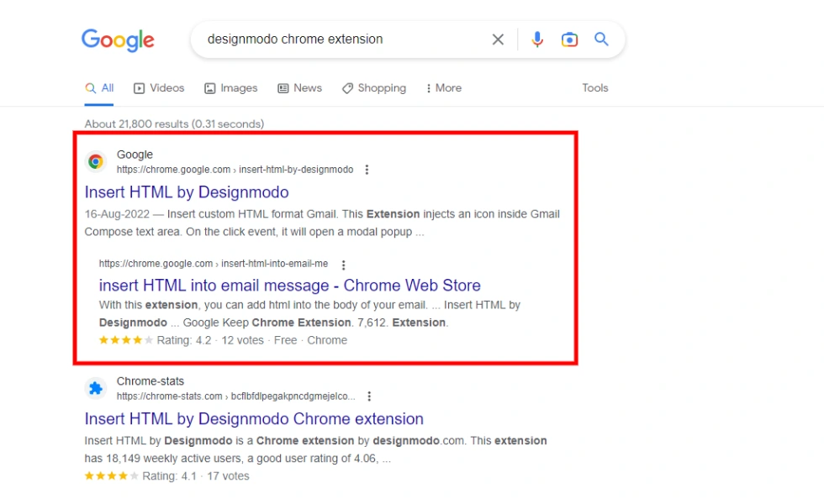Clear the search box with the X icon
This screenshot has width=824, height=504.
(498, 39)
